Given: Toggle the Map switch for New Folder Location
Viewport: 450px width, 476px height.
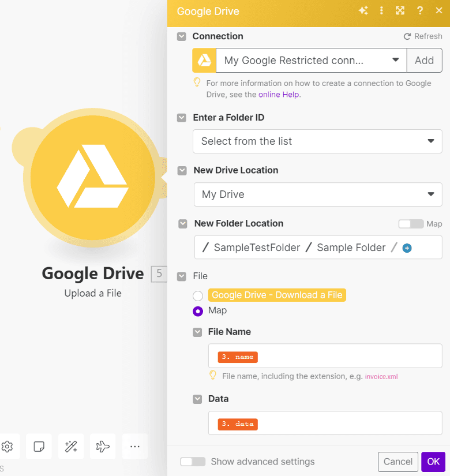Looking at the screenshot, I should tap(411, 224).
